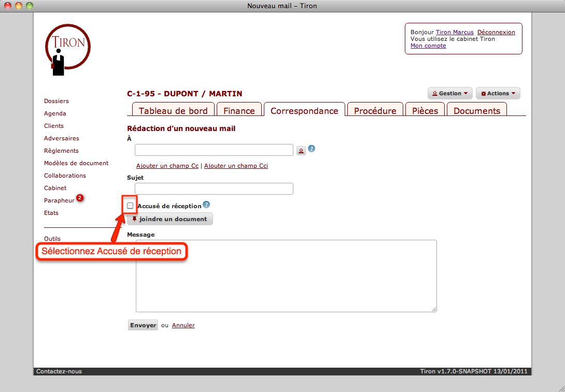Click the help icon beside Accusé de réception
This screenshot has width=565, height=392.
coord(206,205)
